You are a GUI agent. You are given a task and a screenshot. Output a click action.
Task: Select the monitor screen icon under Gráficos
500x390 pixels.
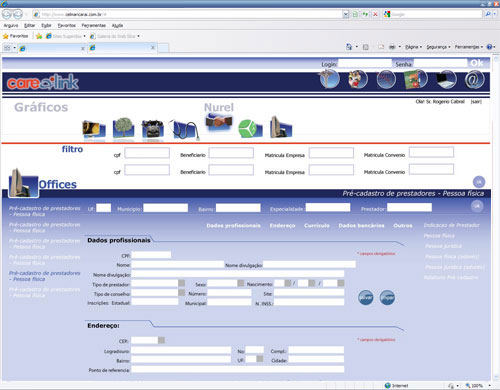[x=94, y=129]
